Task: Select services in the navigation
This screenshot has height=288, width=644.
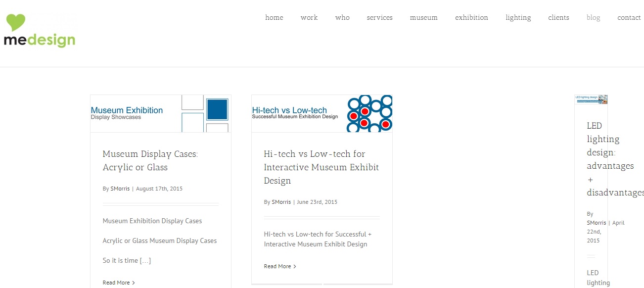Action: pos(379,17)
